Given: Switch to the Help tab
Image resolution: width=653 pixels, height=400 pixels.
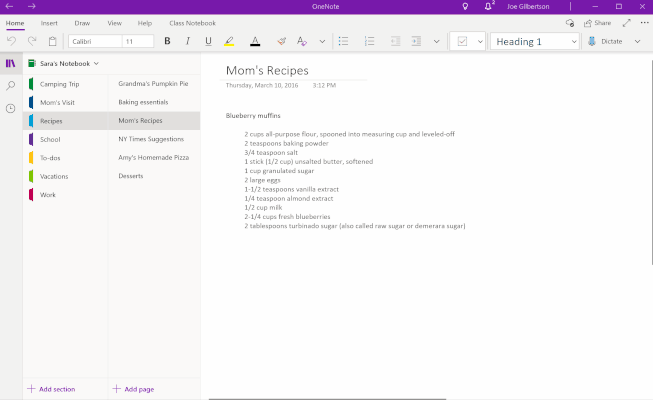Looking at the screenshot, I should tap(145, 23).
